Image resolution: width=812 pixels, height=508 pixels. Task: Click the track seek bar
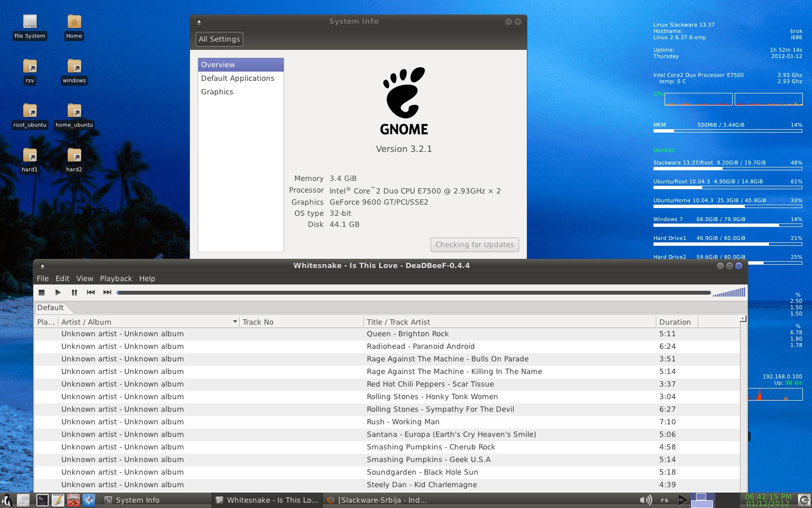[x=413, y=293]
